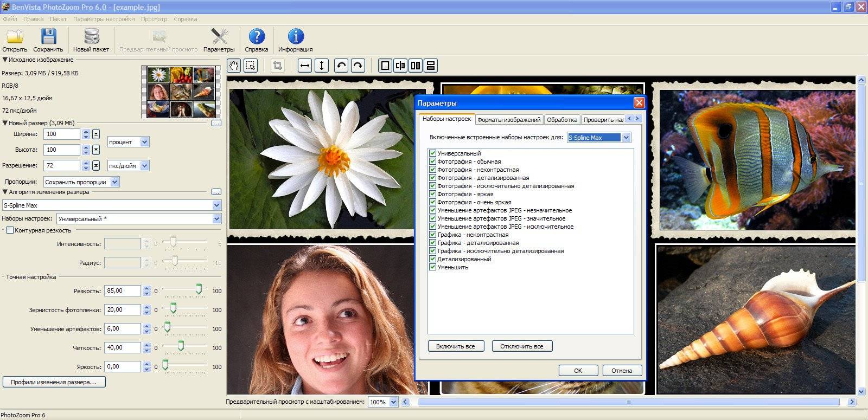Image resolution: width=868 pixels, height=420 pixels.
Task: Click Отмена to cancel dialog
Action: click(622, 371)
